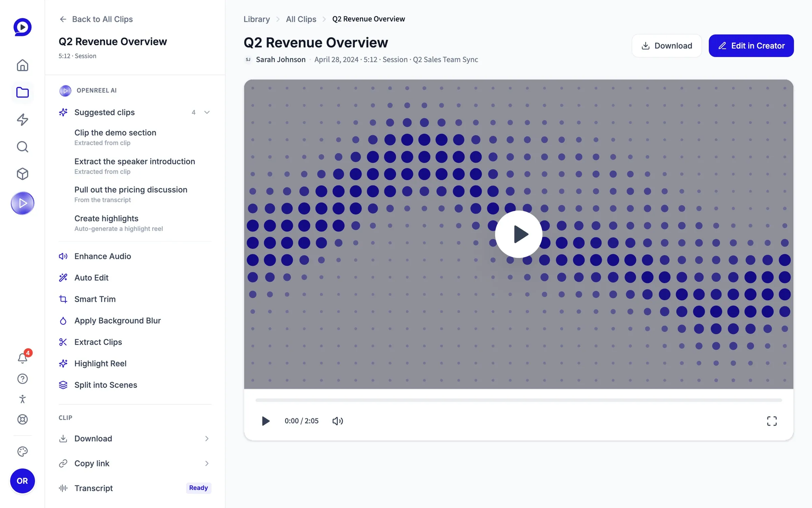
Task: Open the OR user avatar
Action: click(x=22, y=481)
